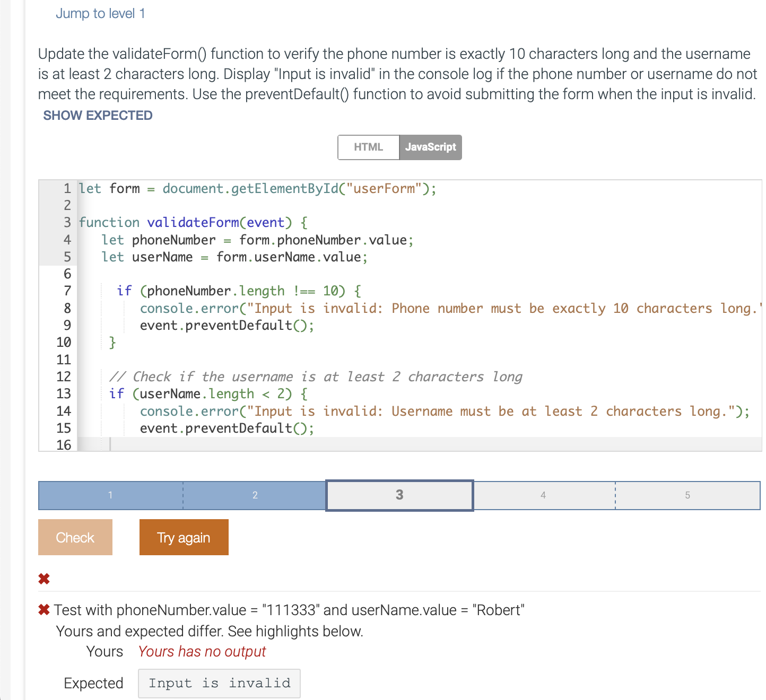Click line number 7 in the editor gutter
The width and height of the screenshot is (766, 700).
(x=67, y=291)
